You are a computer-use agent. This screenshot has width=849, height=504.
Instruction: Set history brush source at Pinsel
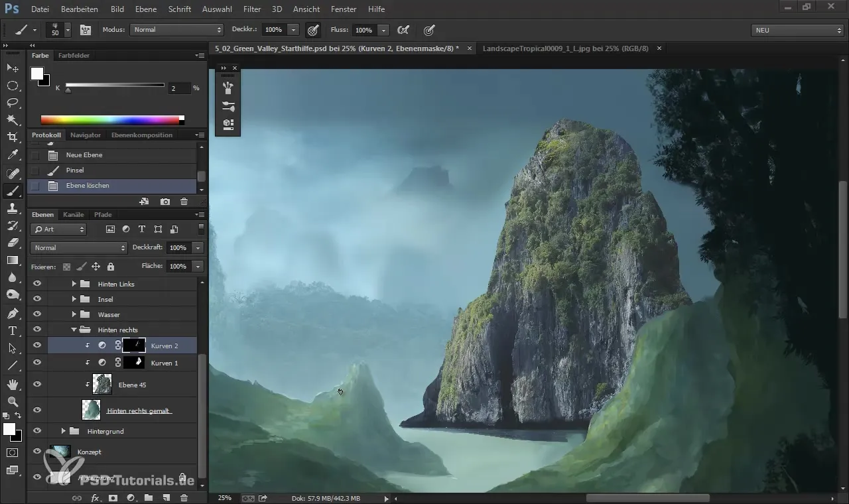35,170
